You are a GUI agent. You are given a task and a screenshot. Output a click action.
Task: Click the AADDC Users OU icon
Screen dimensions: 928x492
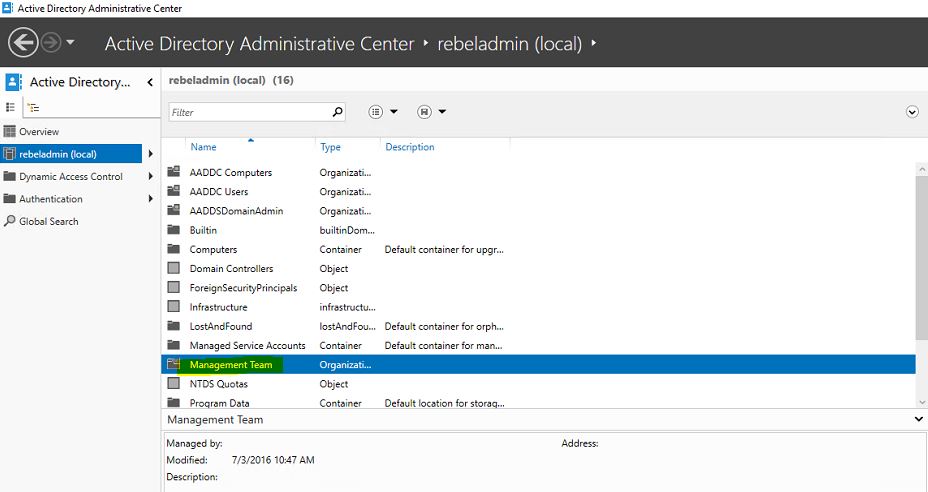click(173, 191)
